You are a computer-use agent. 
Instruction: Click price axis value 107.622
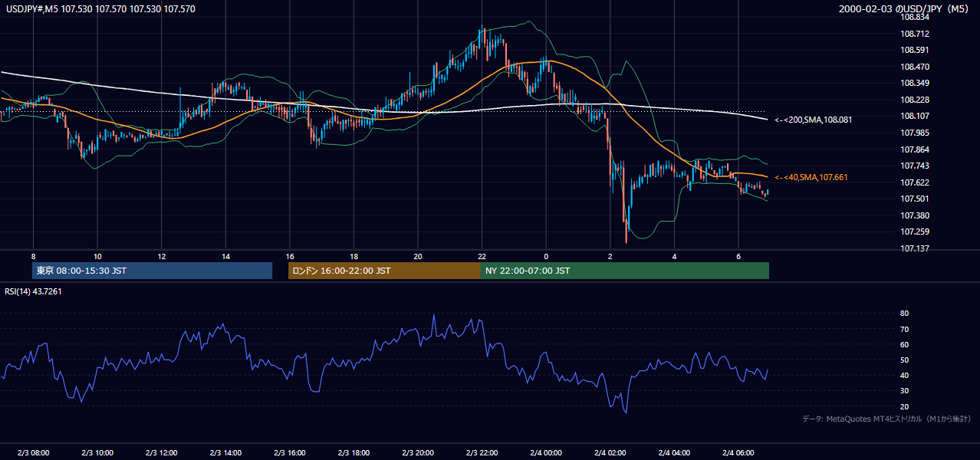[x=915, y=182]
